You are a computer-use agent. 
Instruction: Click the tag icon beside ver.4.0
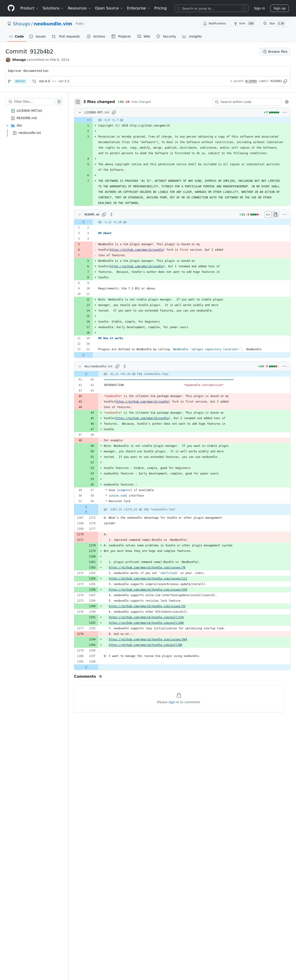(x=34, y=81)
